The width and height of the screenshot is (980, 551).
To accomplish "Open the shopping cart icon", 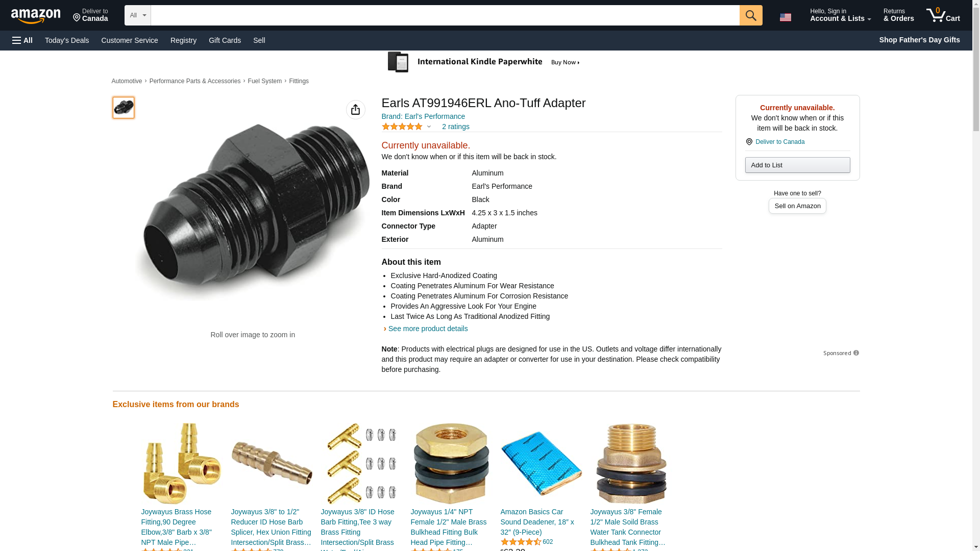I will click(x=943, y=15).
